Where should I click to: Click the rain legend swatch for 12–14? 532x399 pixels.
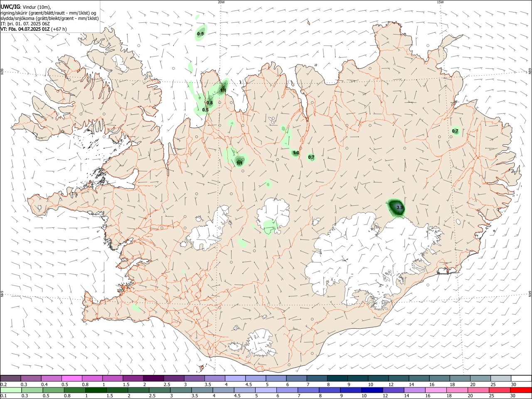point(393,390)
